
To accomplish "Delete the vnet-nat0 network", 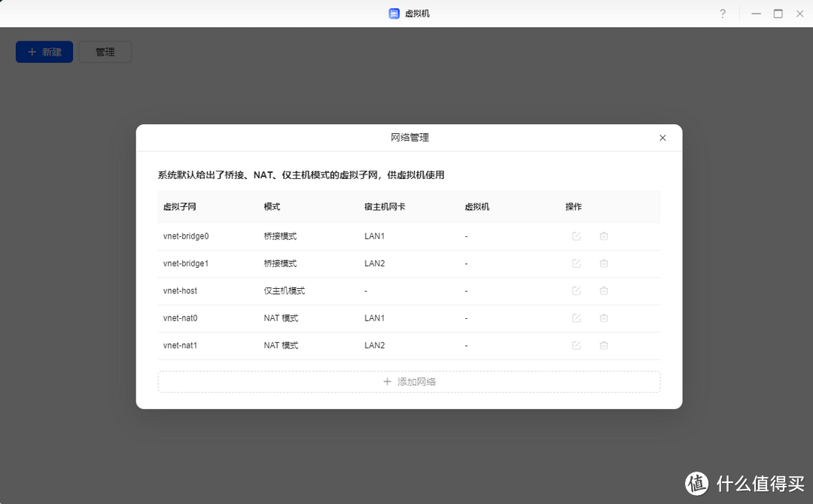I will [603, 317].
